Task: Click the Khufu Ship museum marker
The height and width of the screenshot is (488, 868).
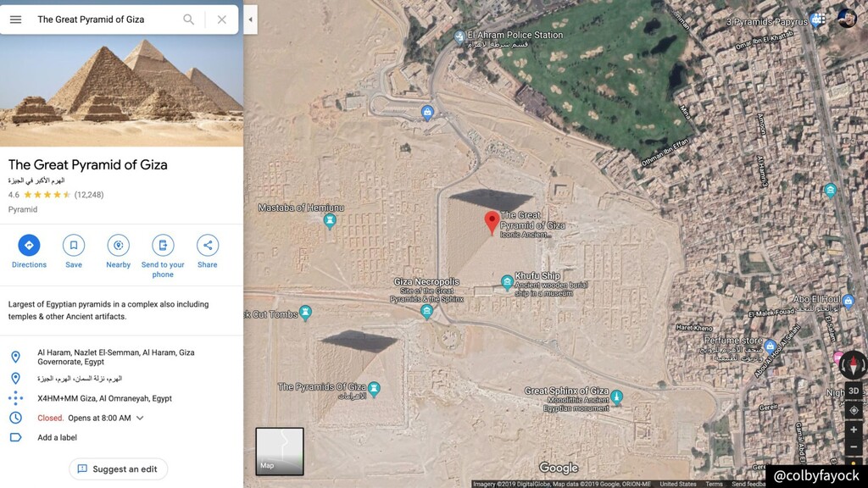Action: click(x=507, y=282)
